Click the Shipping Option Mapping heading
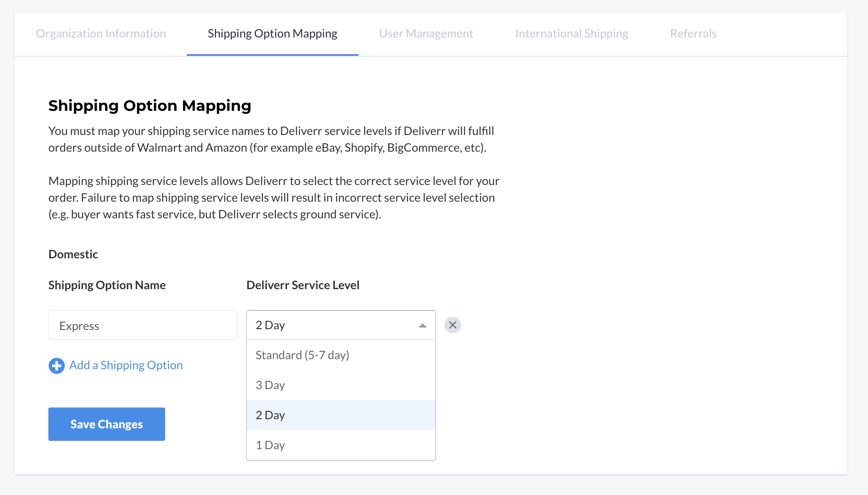 click(x=150, y=106)
